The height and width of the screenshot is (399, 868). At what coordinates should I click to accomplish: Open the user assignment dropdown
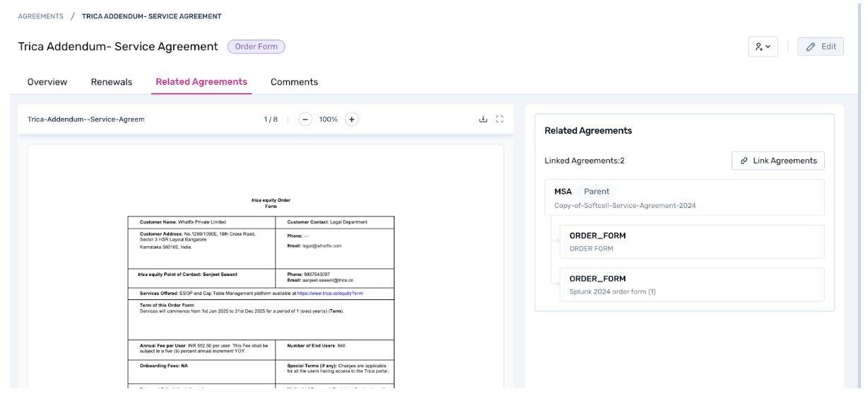point(763,47)
